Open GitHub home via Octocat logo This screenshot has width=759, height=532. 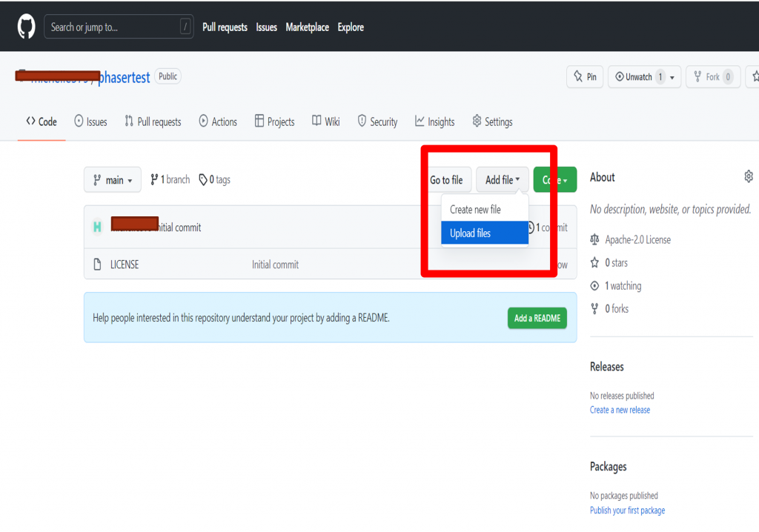tap(27, 26)
